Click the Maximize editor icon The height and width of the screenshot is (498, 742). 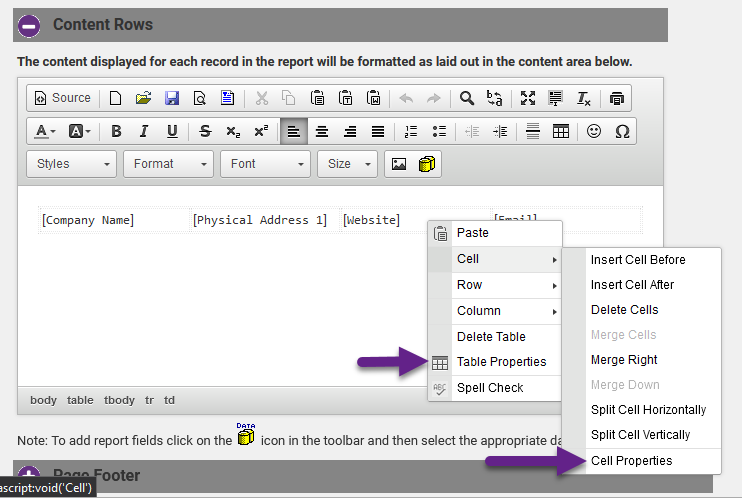click(x=528, y=98)
